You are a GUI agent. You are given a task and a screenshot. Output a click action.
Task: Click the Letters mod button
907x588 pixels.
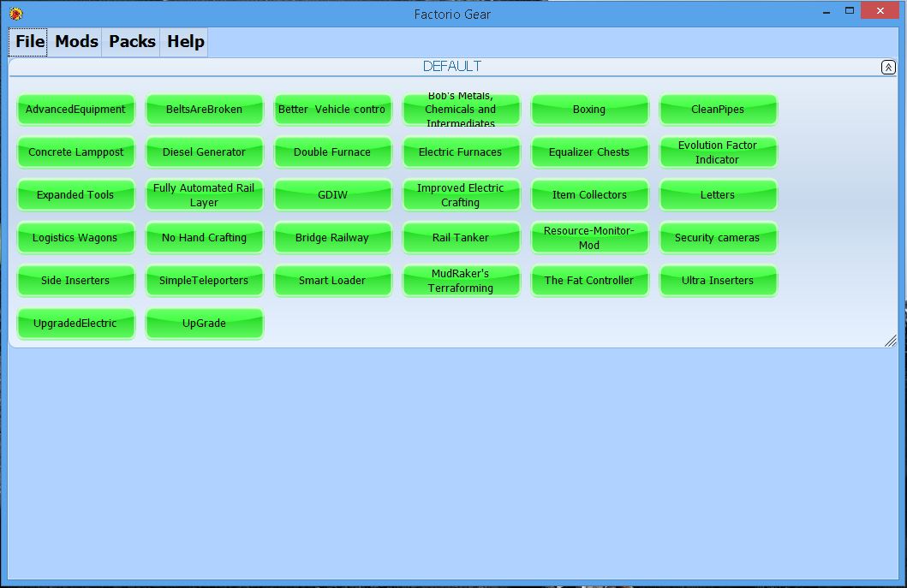(718, 195)
